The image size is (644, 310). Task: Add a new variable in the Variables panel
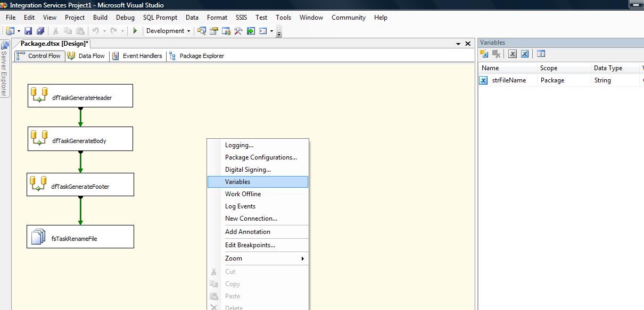tap(483, 54)
